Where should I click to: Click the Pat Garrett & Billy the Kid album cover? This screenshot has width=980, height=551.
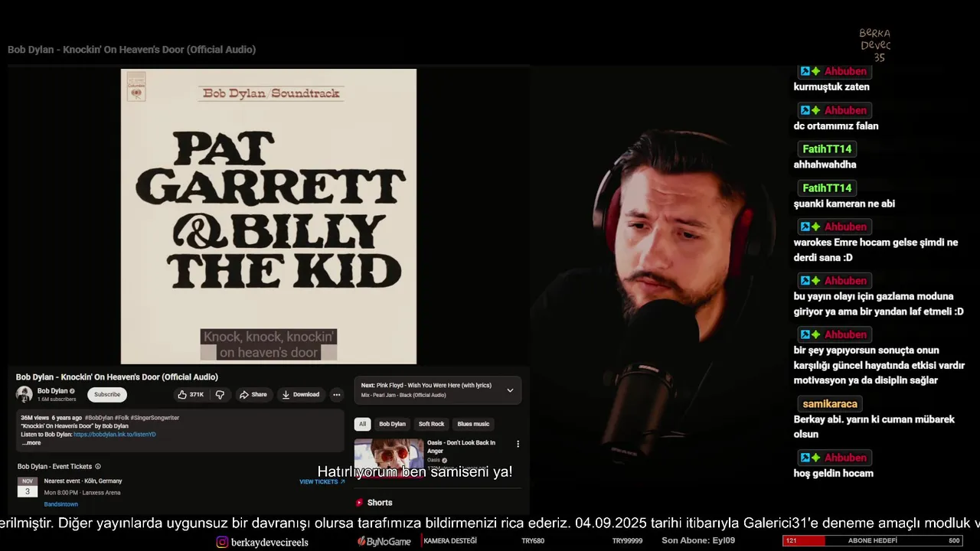coord(269,217)
